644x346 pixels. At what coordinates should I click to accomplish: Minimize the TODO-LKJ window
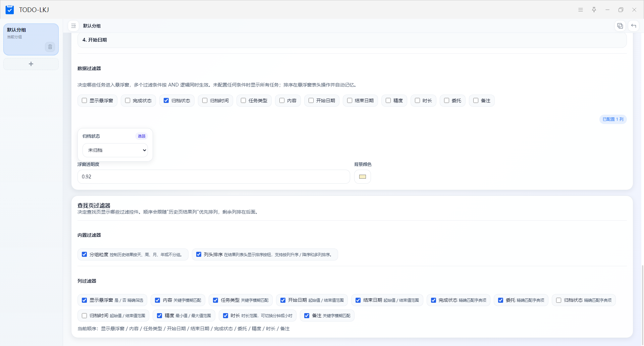pyautogui.click(x=607, y=10)
